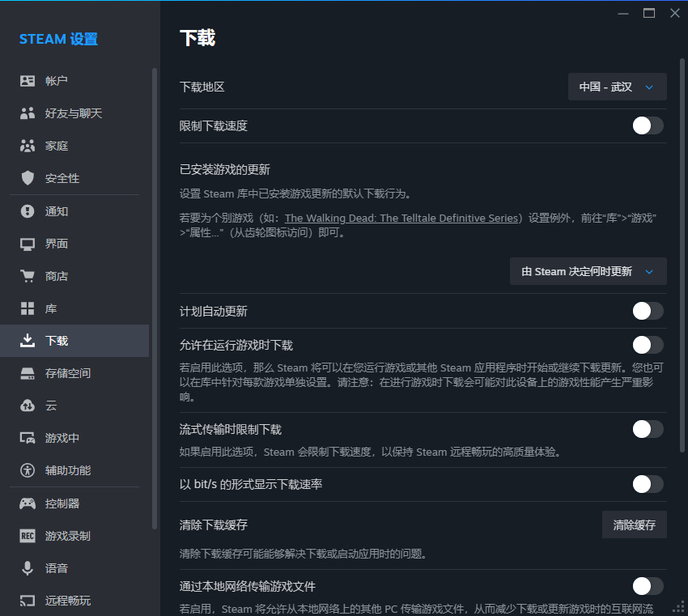The height and width of the screenshot is (616, 688).
Task: Toggle 通过本地网络传输游戏文件 switch
Action: point(648,586)
